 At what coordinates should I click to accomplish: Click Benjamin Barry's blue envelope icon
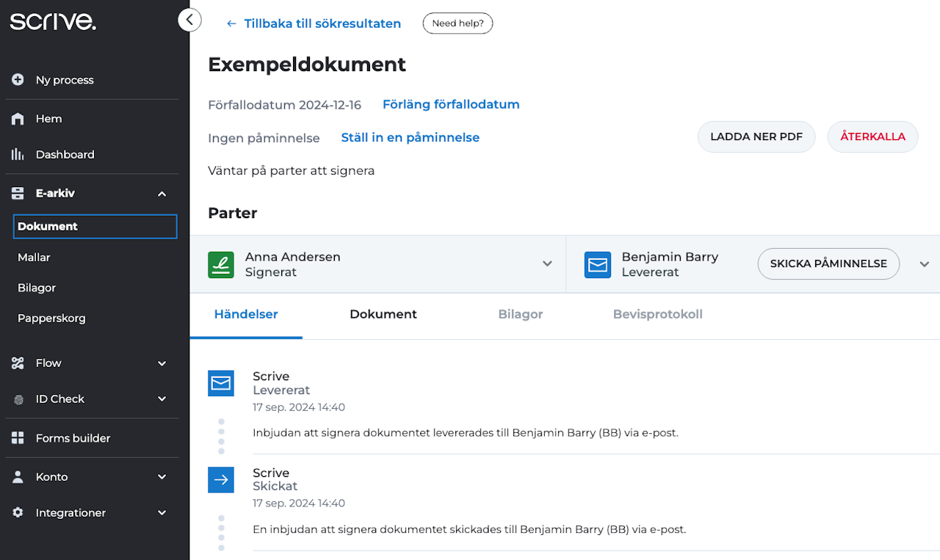click(x=598, y=264)
